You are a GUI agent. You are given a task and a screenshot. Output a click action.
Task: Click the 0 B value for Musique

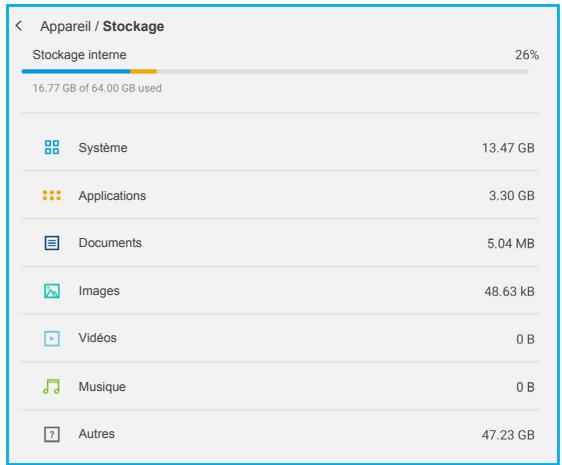tap(525, 387)
